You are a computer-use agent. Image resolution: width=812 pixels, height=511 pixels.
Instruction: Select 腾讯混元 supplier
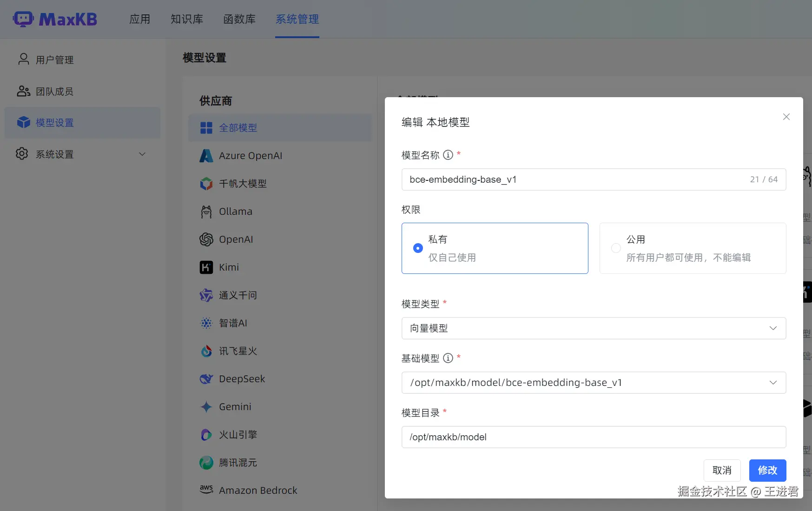(280, 463)
